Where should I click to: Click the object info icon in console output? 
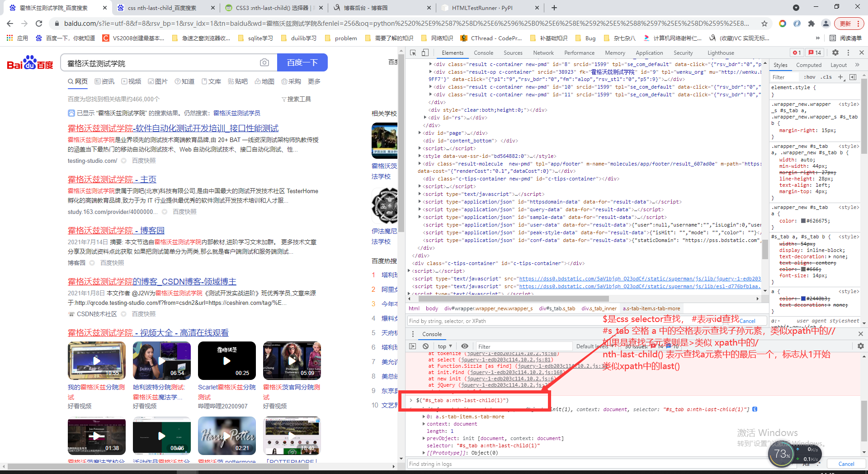point(755,409)
